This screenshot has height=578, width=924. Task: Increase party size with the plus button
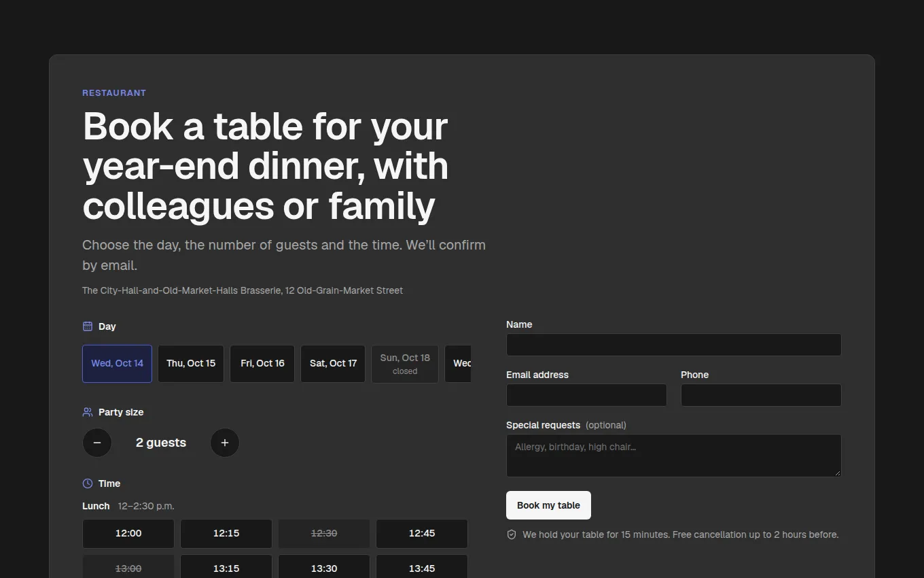coord(225,443)
